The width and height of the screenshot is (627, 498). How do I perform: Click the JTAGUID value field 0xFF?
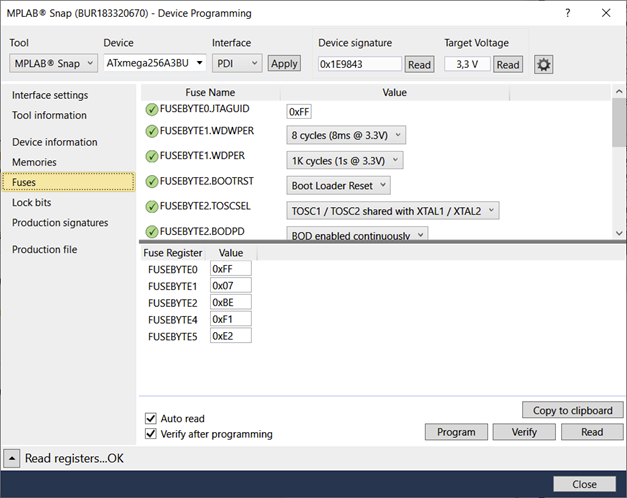point(299,112)
